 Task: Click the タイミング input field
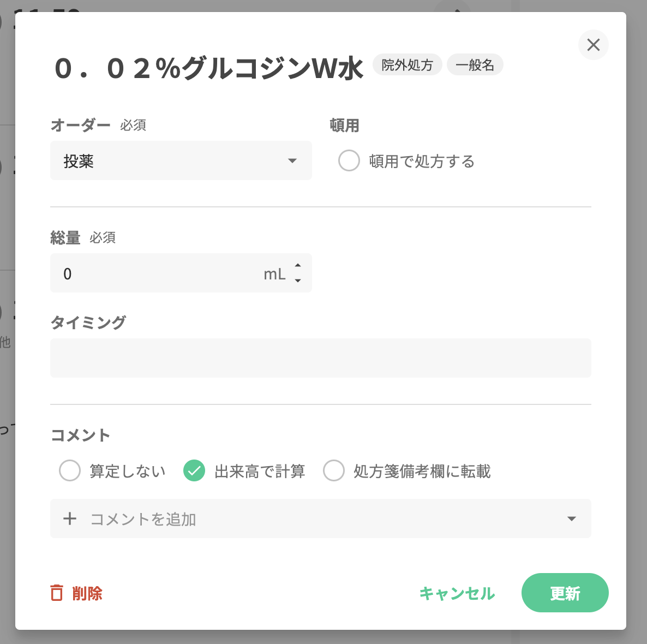click(x=320, y=358)
